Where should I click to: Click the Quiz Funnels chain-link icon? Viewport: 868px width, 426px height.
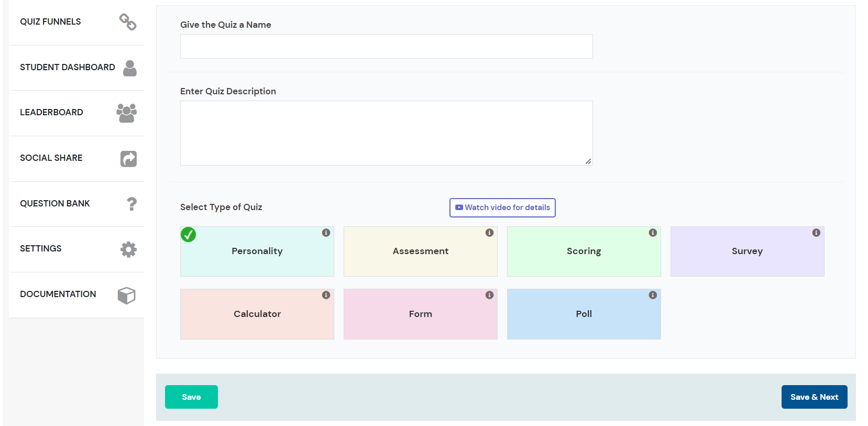128,22
